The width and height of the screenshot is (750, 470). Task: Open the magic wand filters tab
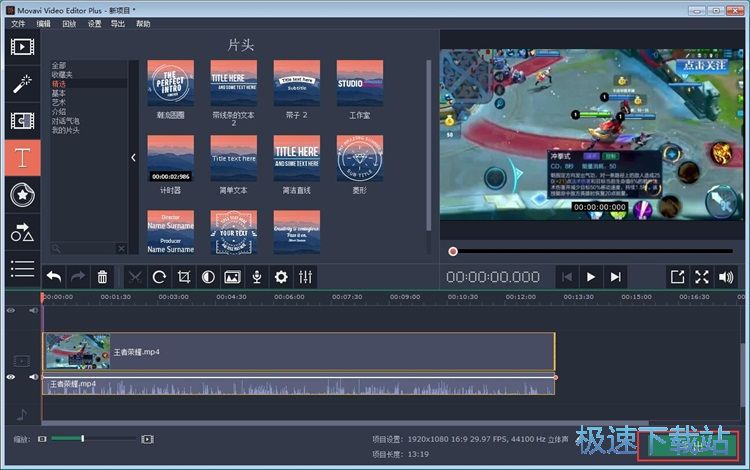(x=22, y=84)
